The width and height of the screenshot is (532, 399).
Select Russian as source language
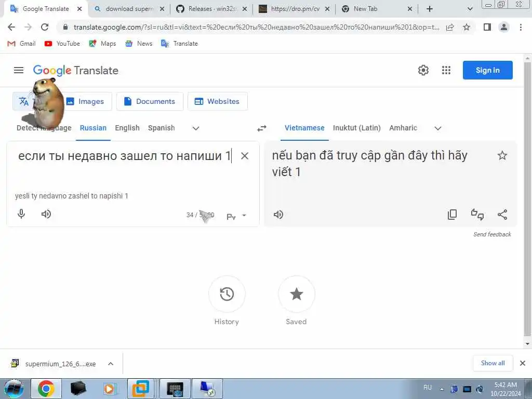(x=93, y=128)
